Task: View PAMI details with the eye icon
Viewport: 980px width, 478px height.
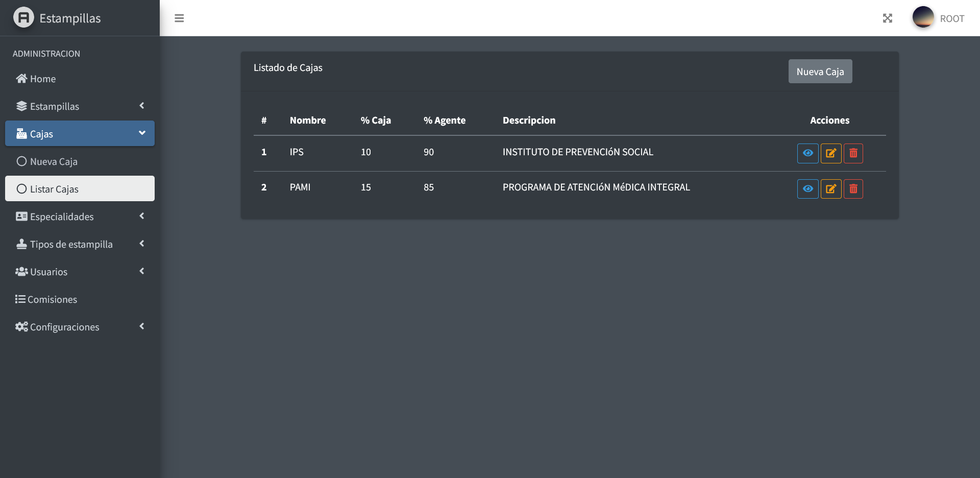Action: pyautogui.click(x=808, y=189)
